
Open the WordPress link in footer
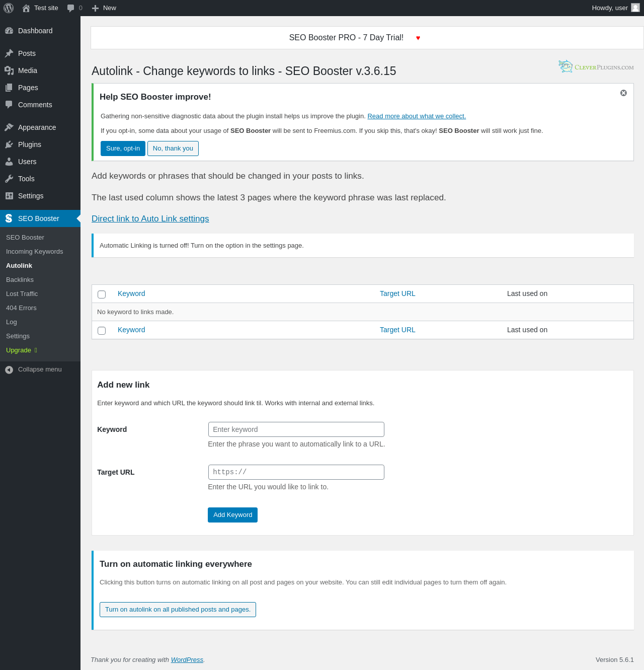pyautogui.click(x=187, y=660)
